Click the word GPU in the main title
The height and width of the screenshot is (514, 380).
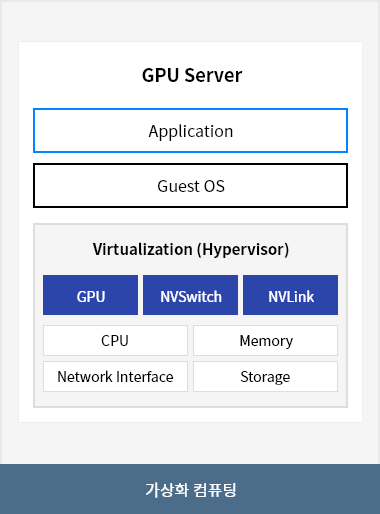click(x=161, y=75)
